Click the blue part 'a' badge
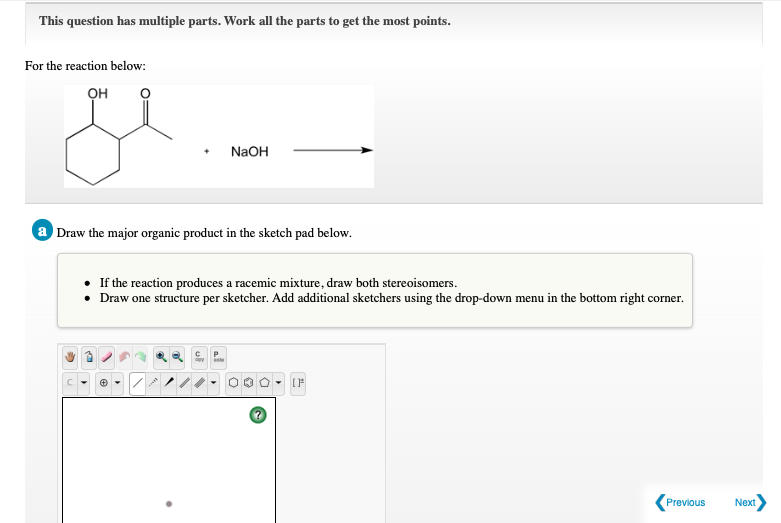 coord(42,231)
